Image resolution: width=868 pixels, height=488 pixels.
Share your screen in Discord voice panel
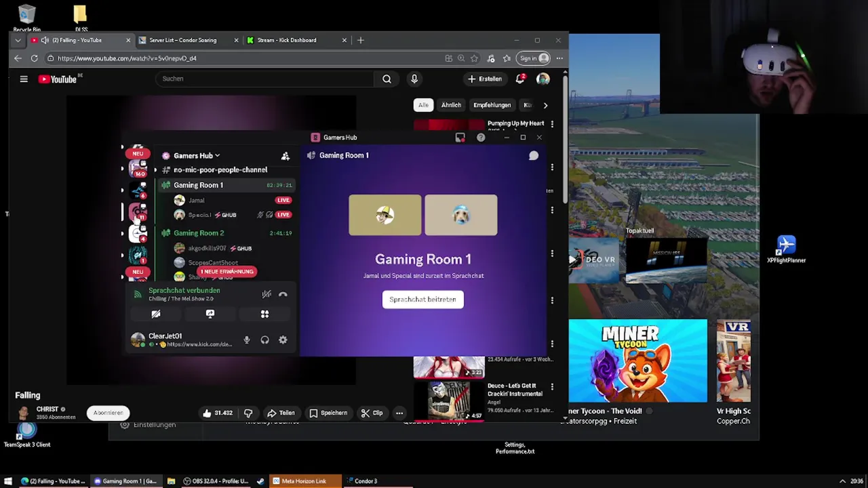coord(210,314)
